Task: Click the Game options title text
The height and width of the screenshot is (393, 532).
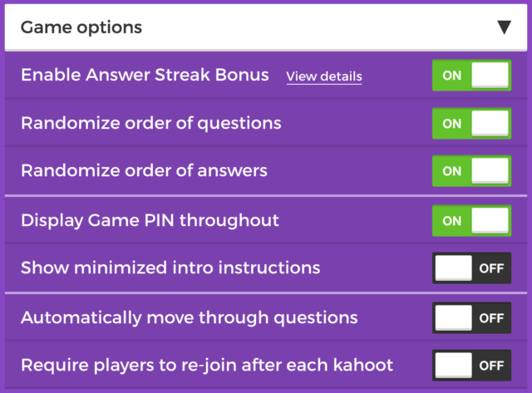Action: coord(81,27)
